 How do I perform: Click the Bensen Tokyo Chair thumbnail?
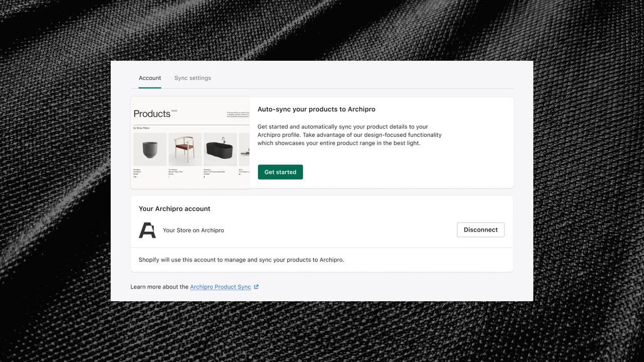pos(184,149)
